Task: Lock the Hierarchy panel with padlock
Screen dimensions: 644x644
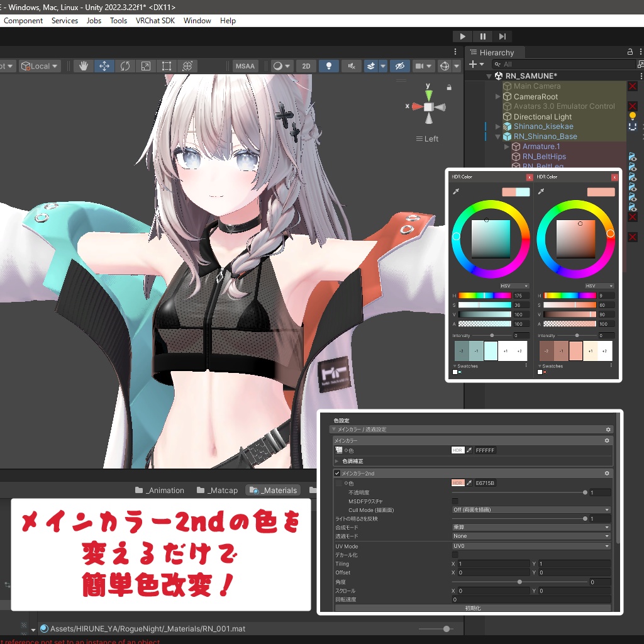Action: [x=630, y=52]
